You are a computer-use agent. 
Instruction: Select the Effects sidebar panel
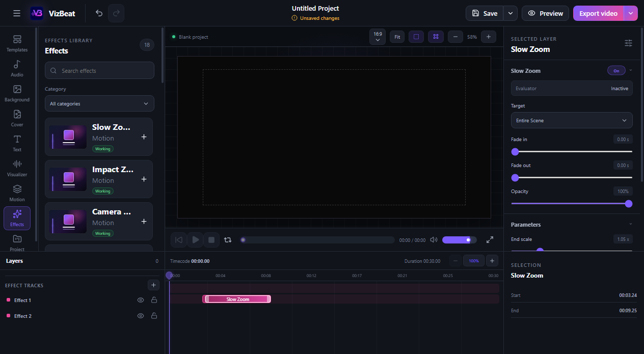(x=17, y=218)
